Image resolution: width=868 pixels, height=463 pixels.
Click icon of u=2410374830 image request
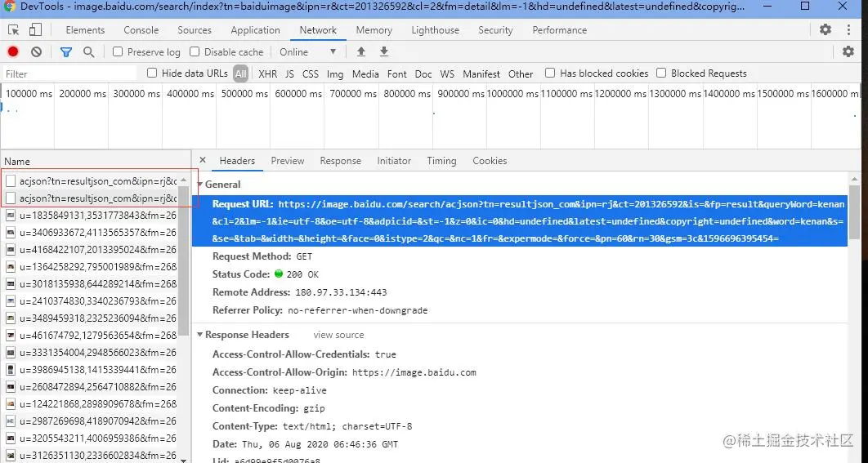point(11,301)
